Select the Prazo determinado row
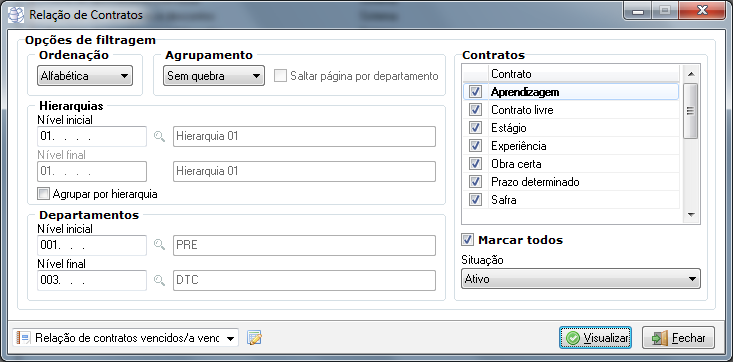733x362 pixels. click(x=570, y=181)
